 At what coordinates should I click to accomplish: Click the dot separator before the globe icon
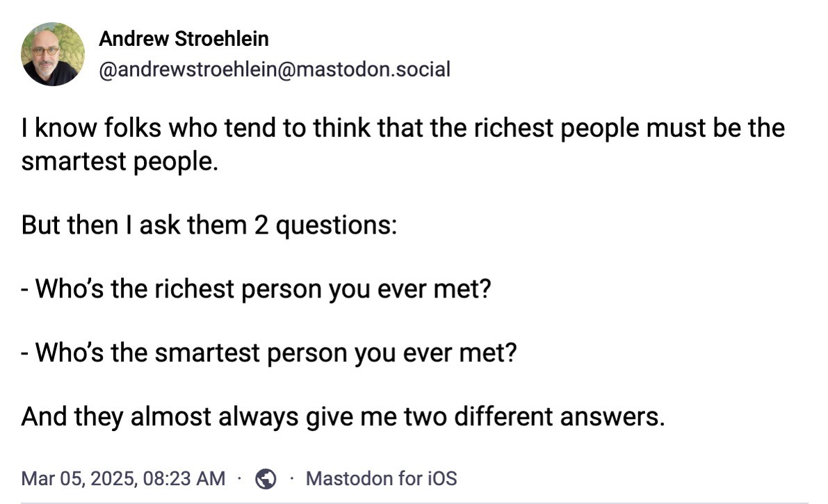pyautogui.click(x=239, y=478)
